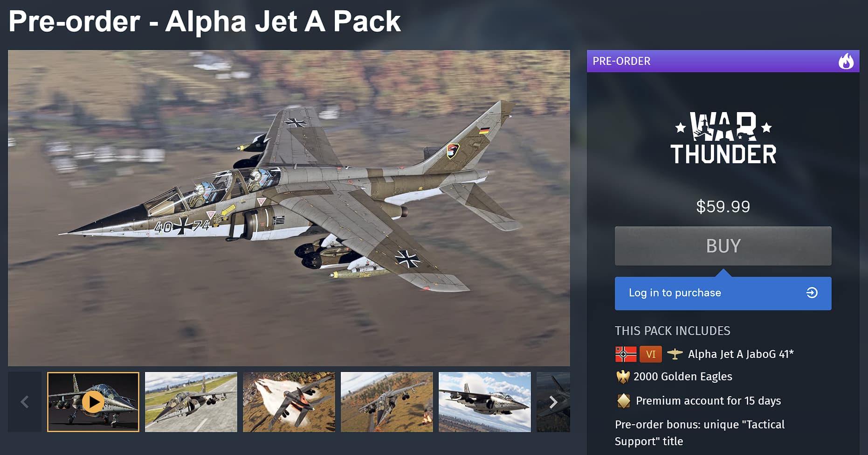Click the main Alpha Jet gallery image
Image resolution: width=868 pixels, height=455 pixels.
click(289, 208)
